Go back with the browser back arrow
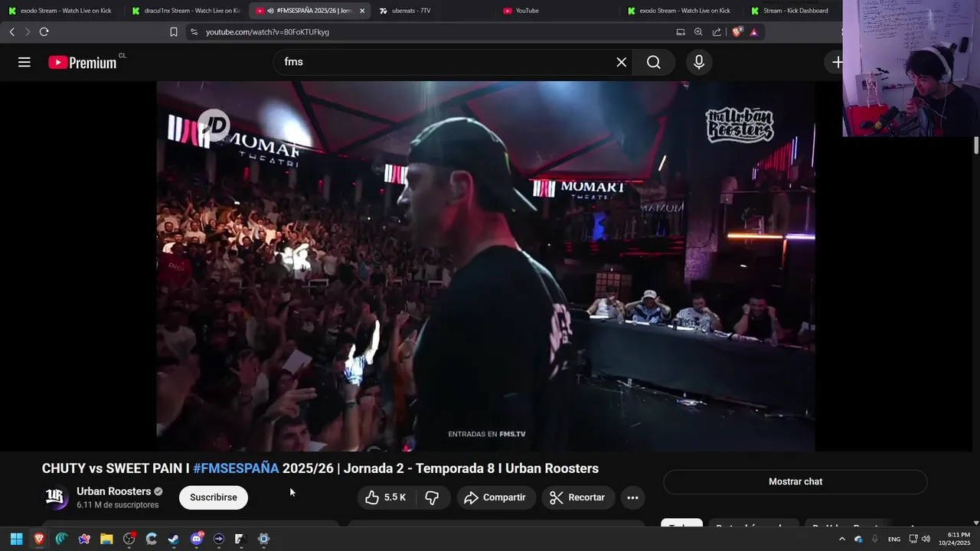 pos(11,31)
